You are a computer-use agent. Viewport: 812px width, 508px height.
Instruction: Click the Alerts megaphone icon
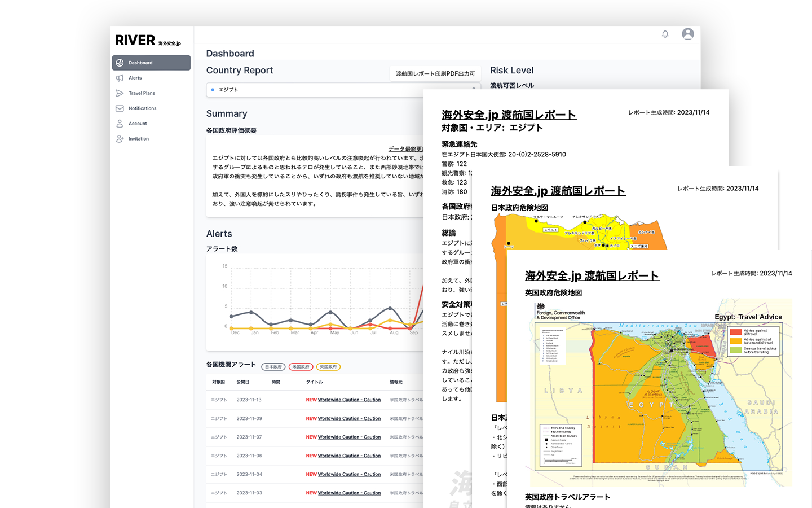point(120,78)
